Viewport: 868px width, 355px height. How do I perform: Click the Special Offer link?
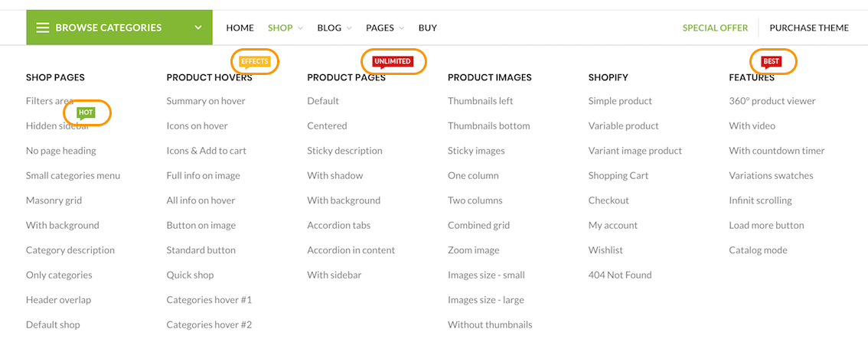coord(715,28)
